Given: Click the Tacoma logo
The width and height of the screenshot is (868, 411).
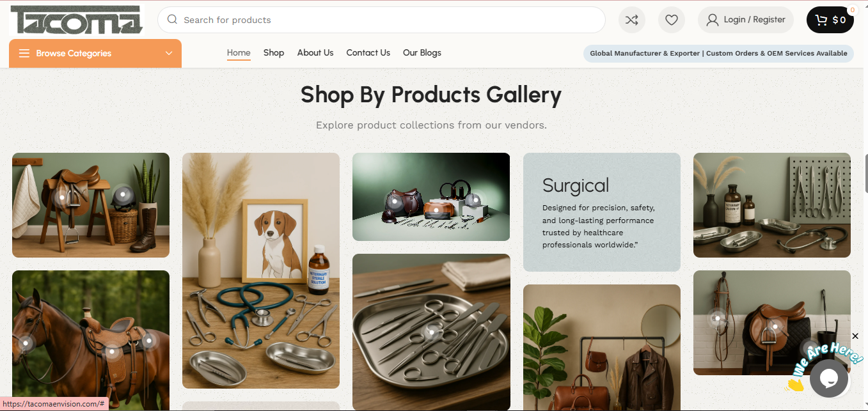Looking at the screenshot, I should click(77, 20).
